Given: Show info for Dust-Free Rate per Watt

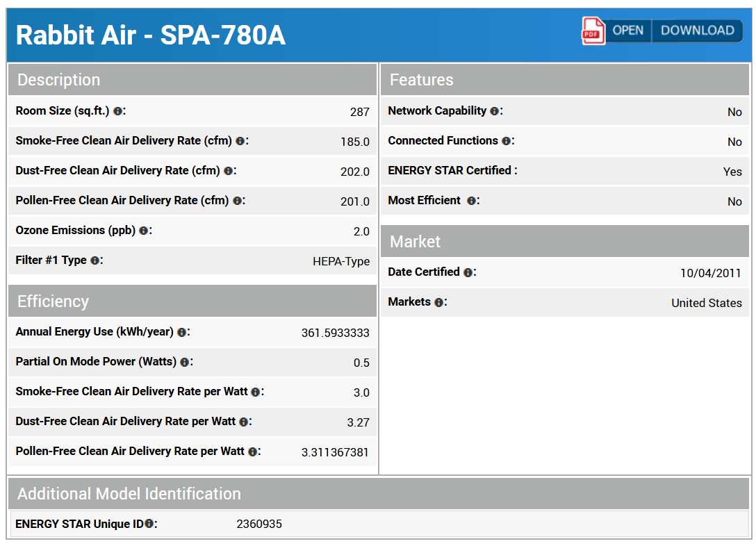Looking at the screenshot, I should tap(244, 422).
